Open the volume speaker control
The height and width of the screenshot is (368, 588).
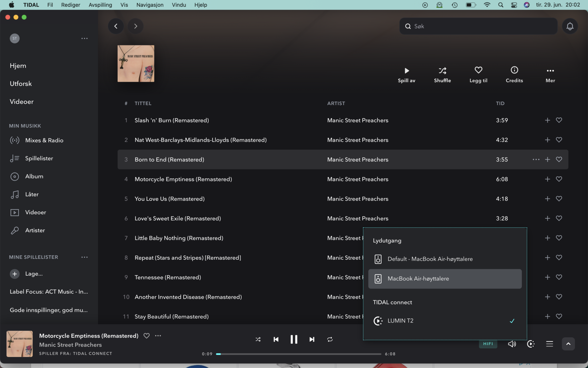click(x=512, y=344)
